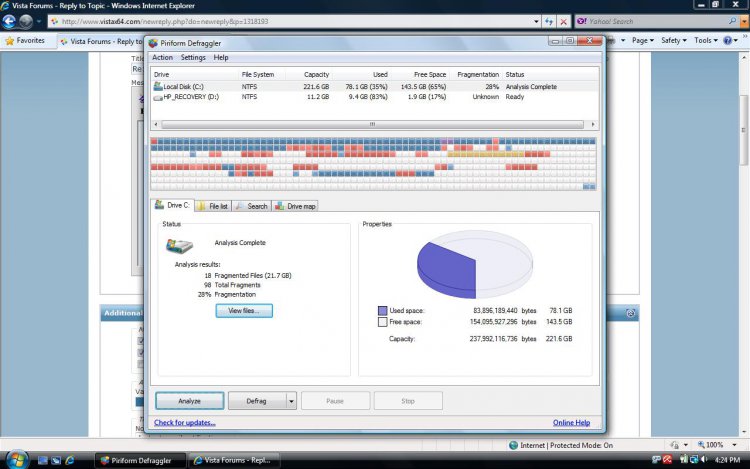Switch to the Search tab
The height and width of the screenshot is (469, 750).
pos(252,206)
